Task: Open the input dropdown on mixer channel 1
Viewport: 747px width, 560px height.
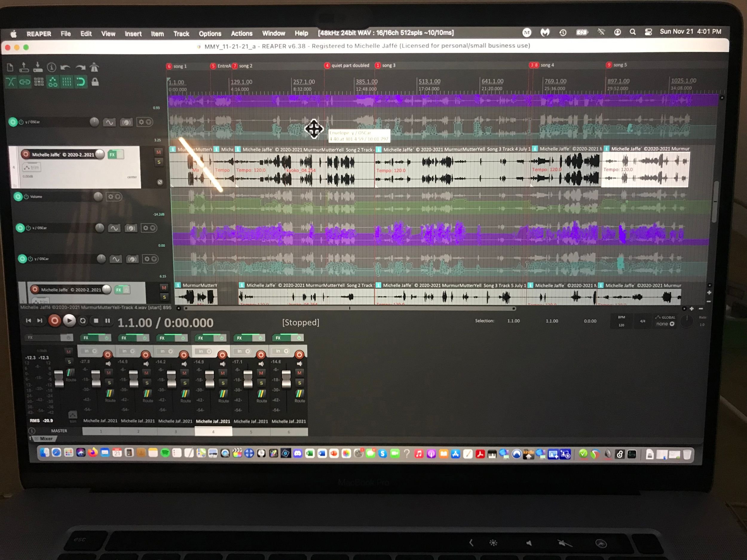Action: 94,352
